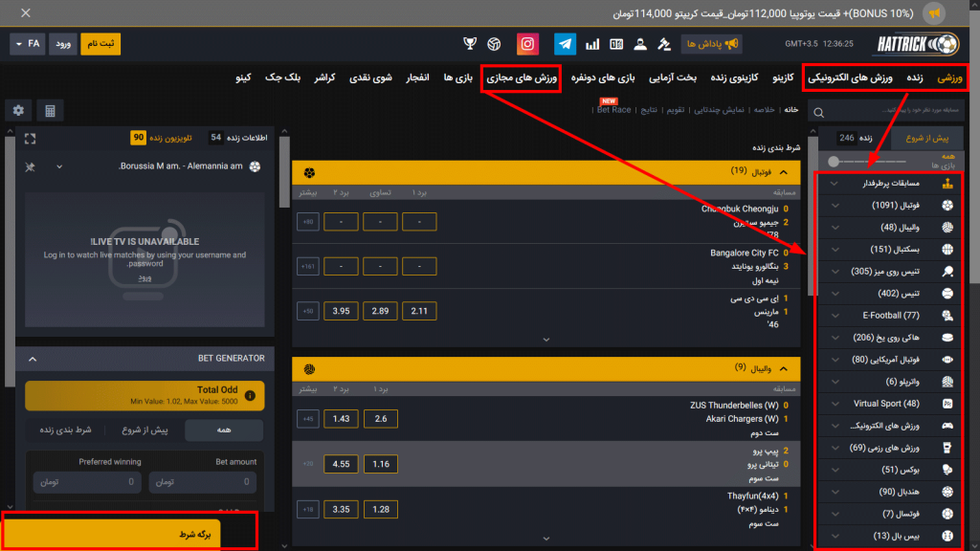Open the Telegram channel icon
This screenshot has width=980, height=551.
tap(565, 44)
